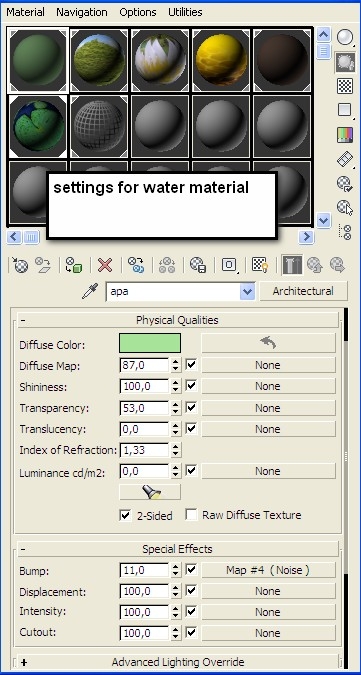
Task: Click the Sample UV Tiling icon
Action: [345, 110]
